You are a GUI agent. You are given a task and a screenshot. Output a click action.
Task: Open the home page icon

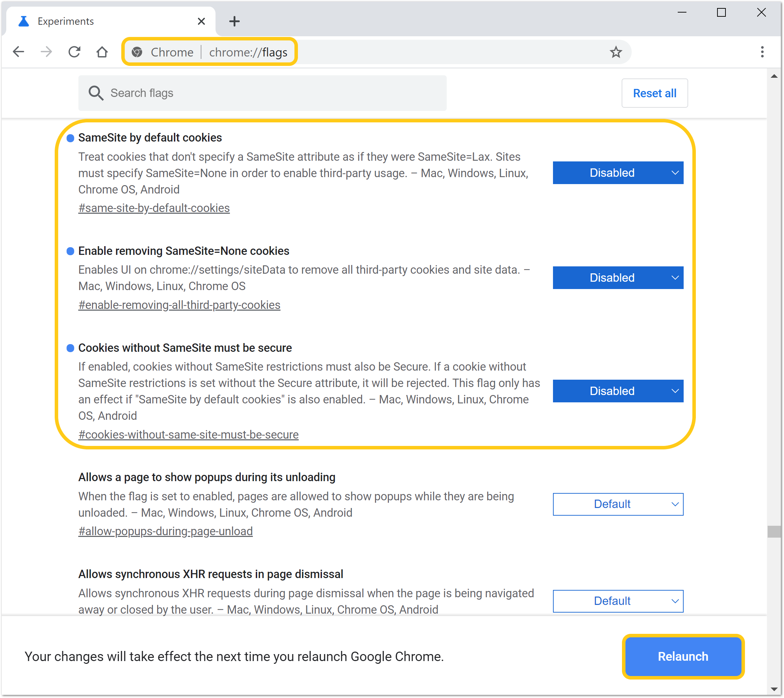tap(102, 52)
